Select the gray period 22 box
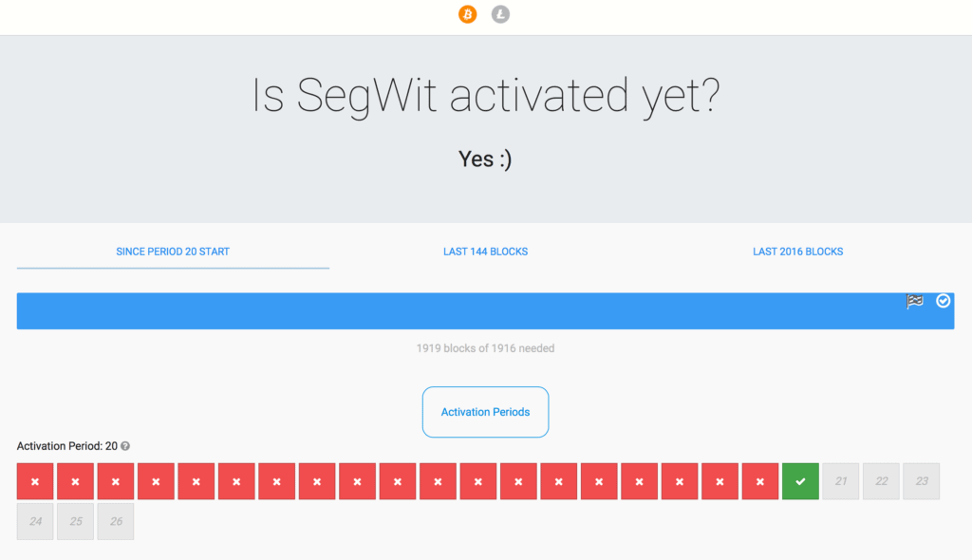 (881, 481)
